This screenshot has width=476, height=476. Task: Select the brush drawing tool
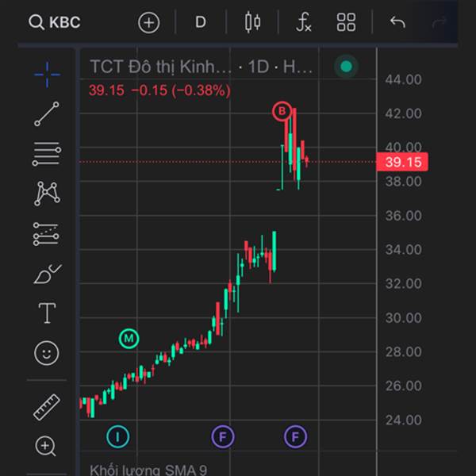pyautogui.click(x=47, y=274)
